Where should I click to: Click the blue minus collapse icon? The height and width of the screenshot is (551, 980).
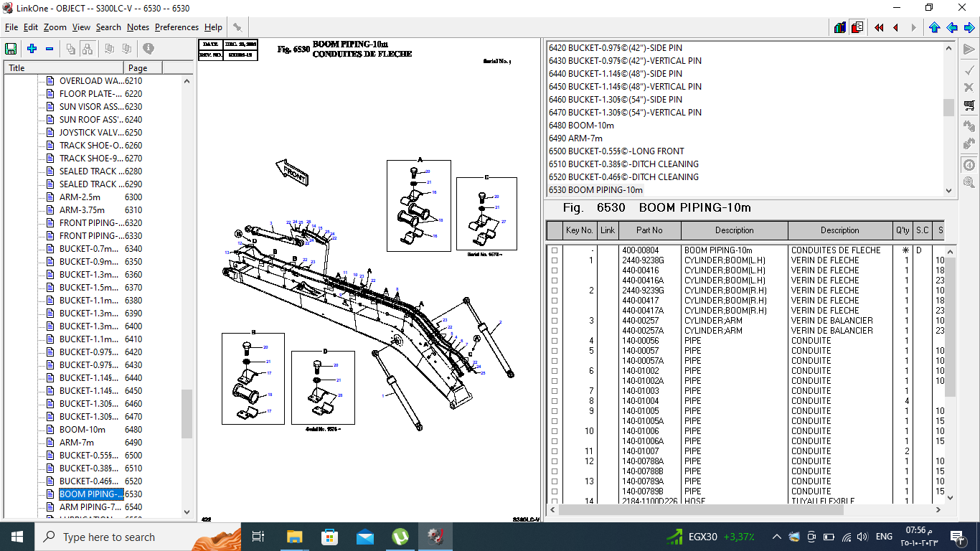(50, 49)
